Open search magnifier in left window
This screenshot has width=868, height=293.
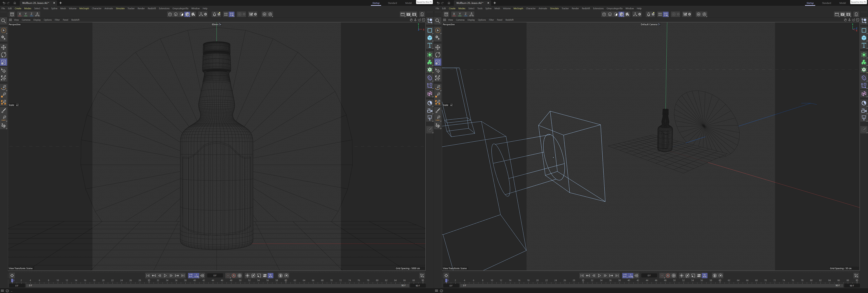4,21
